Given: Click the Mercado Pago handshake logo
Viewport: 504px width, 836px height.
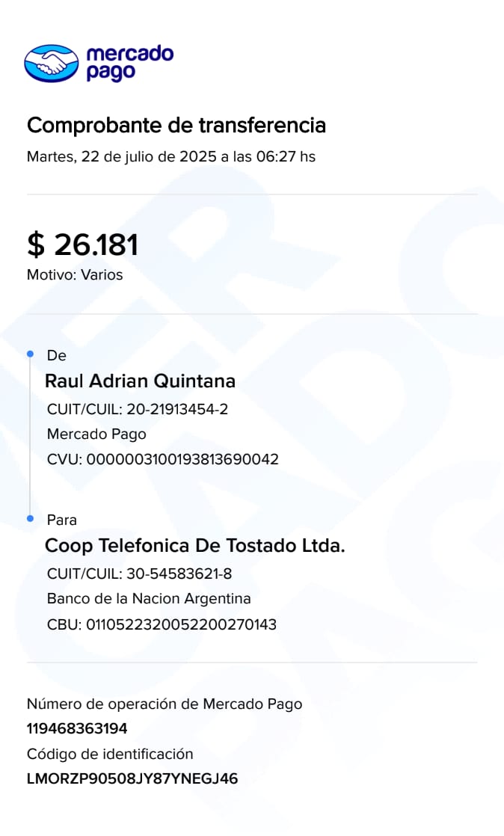Looking at the screenshot, I should (x=51, y=63).
